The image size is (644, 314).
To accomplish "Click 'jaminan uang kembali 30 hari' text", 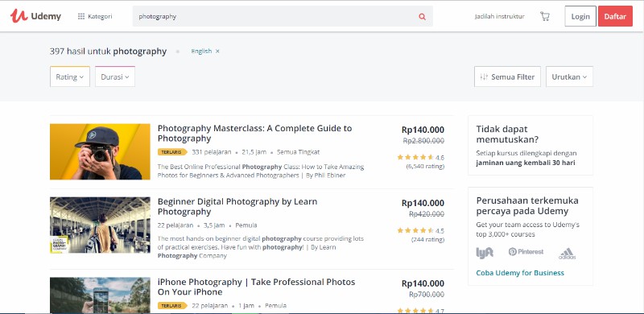I will coord(526,163).
